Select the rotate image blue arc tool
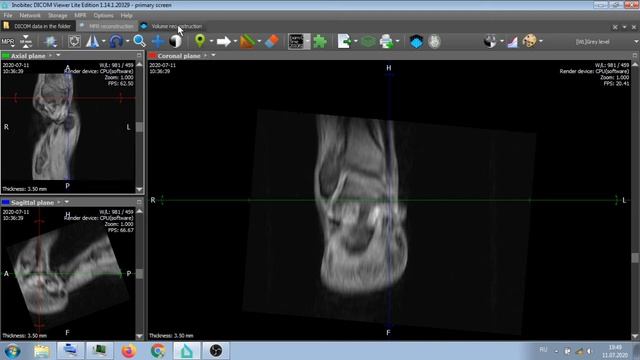The height and width of the screenshot is (360, 640). pos(116,41)
